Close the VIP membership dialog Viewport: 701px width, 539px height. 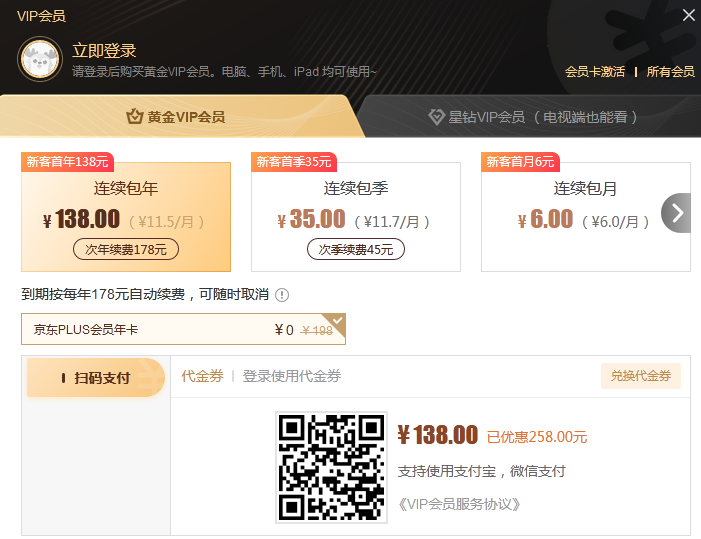pyautogui.click(x=688, y=15)
